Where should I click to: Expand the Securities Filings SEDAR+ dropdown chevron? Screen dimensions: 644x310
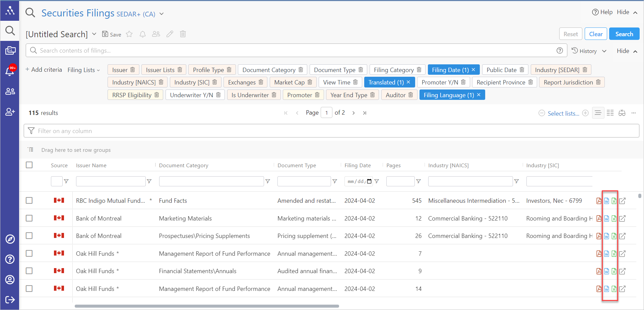click(x=162, y=14)
